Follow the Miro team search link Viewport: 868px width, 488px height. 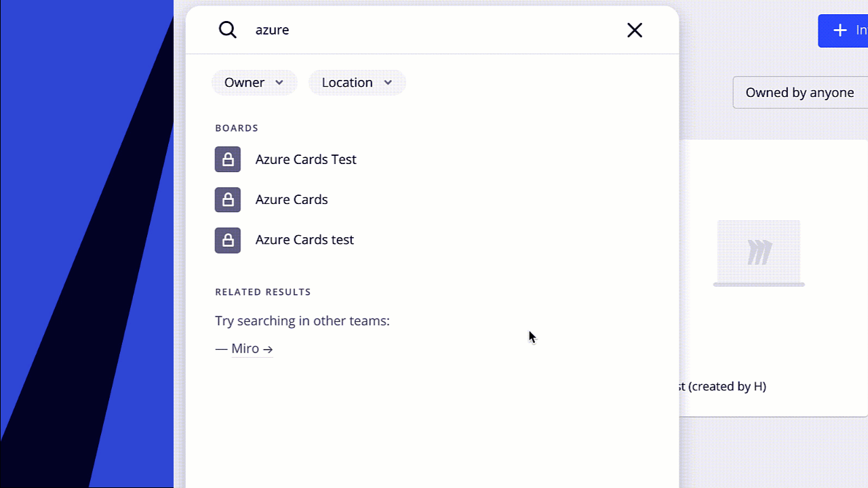245,348
